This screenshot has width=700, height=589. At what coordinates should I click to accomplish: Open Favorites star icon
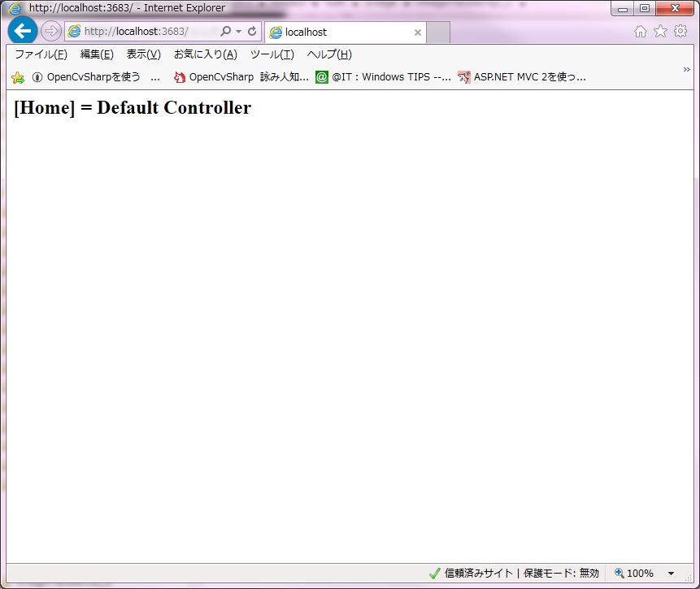[x=660, y=31]
